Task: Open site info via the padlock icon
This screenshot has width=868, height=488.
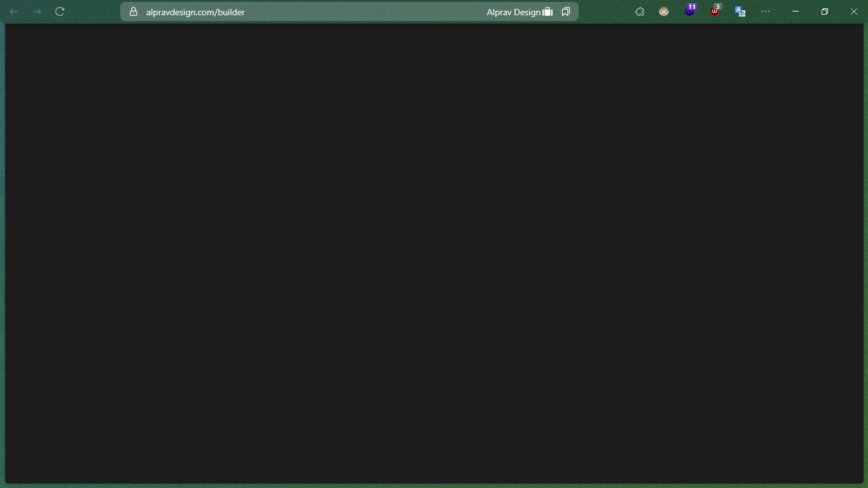Action: point(134,11)
